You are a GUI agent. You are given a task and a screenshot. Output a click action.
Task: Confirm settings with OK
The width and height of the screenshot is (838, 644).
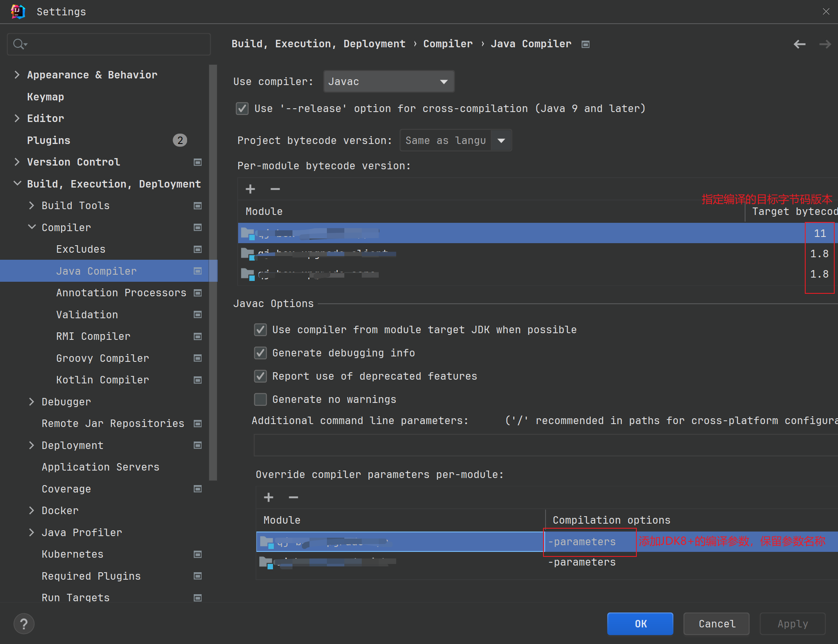coord(640,624)
